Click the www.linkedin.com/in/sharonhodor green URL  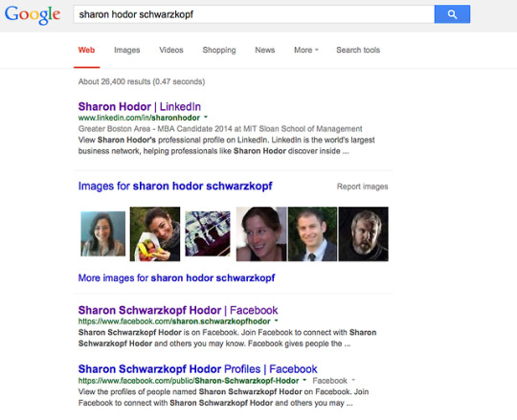pos(139,118)
